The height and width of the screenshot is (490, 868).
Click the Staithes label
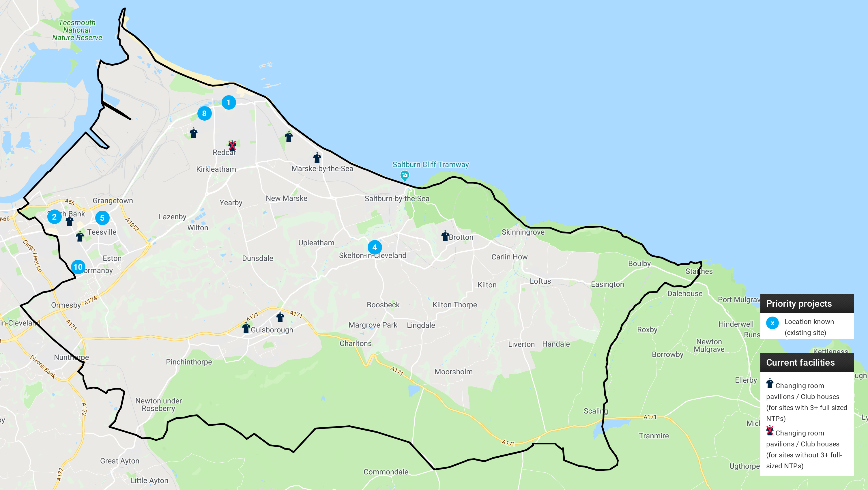pyautogui.click(x=699, y=271)
